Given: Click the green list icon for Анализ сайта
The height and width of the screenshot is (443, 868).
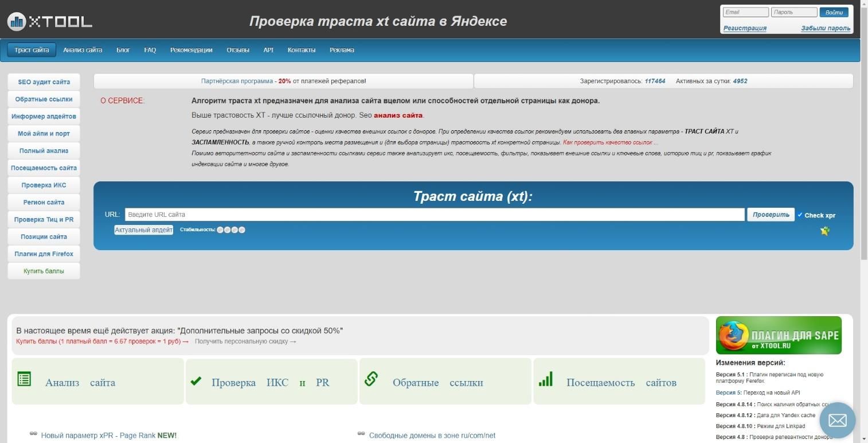Looking at the screenshot, I should (x=24, y=379).
